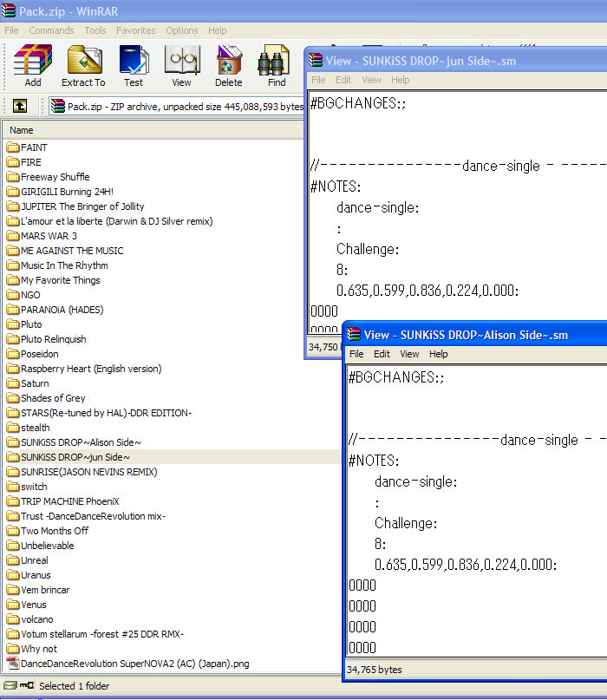The width and height of the screenshot is (607, 700).
Task: Select JUPITER The Bringer of Jollity folder
Action: point(82,206)
